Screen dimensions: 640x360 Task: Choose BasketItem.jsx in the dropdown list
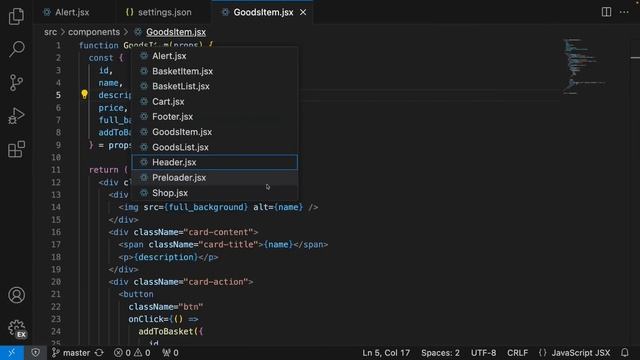click(215, 71)
